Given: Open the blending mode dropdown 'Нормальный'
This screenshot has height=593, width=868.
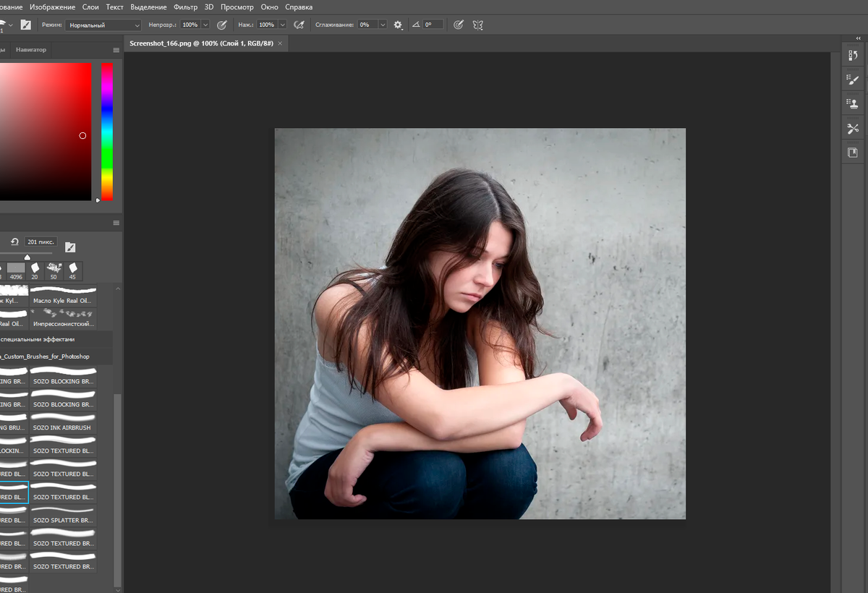Looking at the screenshot, I should (103, 25).
